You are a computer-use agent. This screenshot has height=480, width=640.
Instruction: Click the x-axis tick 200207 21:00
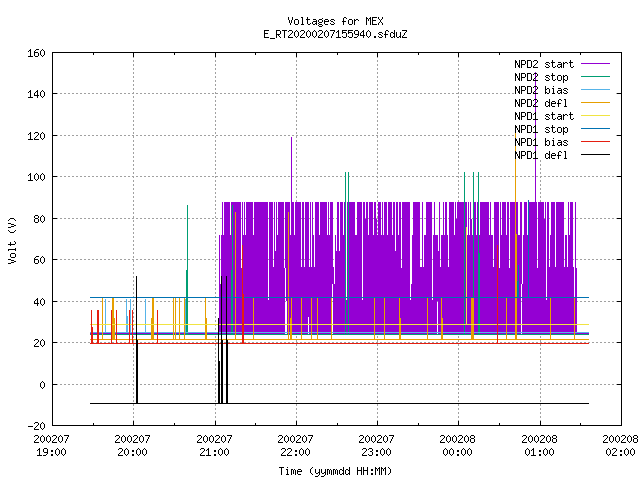pyautogui.click(x=214, y=446)
